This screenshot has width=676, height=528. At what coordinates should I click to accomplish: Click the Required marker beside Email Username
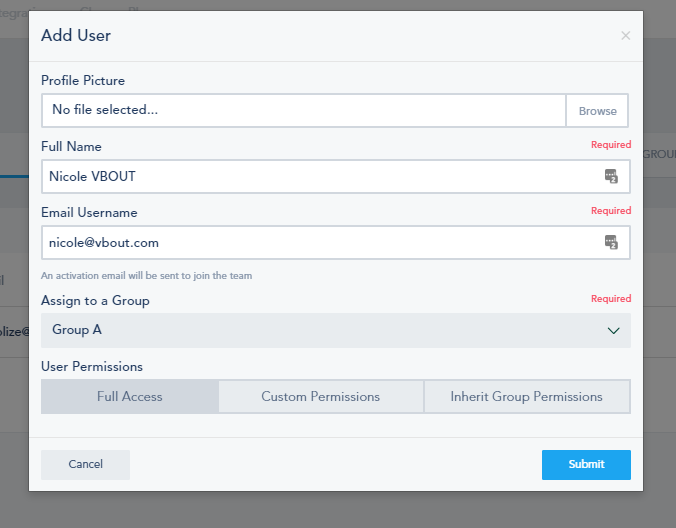click(x=611, y=211)
